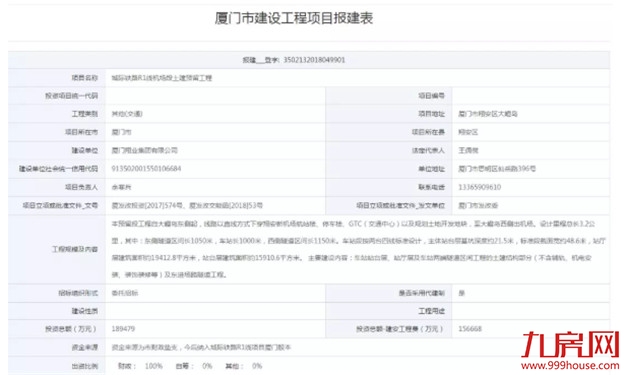625x375 pixels.
Task: Click the 出资比例 label
Action: point(85,366)
